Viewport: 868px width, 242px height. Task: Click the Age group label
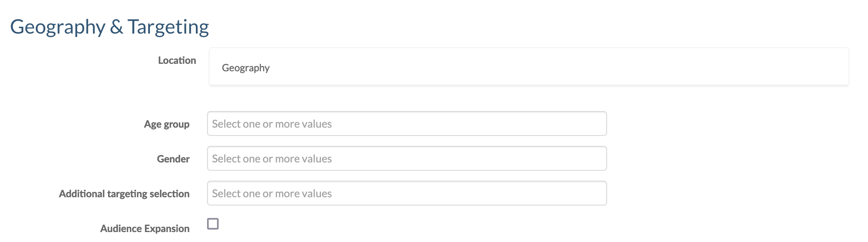tap(166, 124)
